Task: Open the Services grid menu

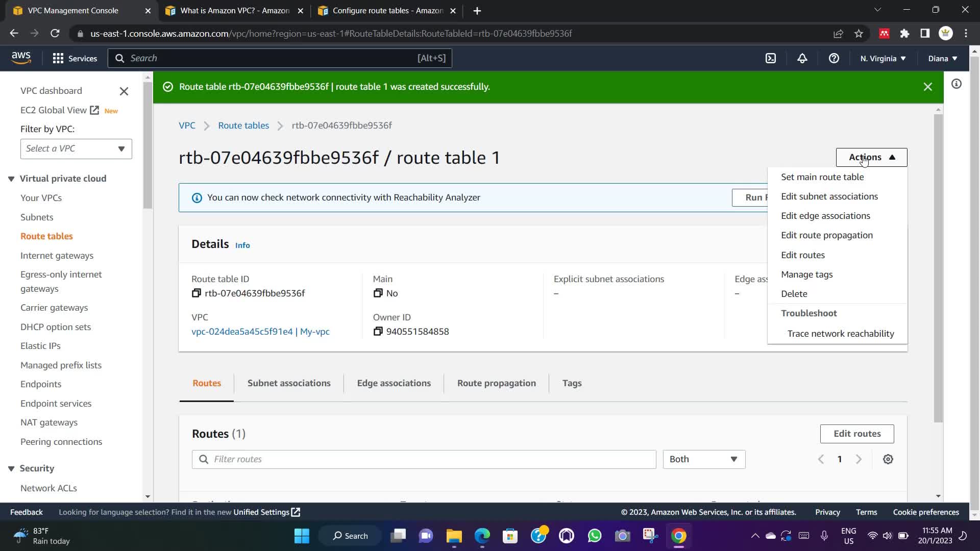Action: (x=75, y=58)
